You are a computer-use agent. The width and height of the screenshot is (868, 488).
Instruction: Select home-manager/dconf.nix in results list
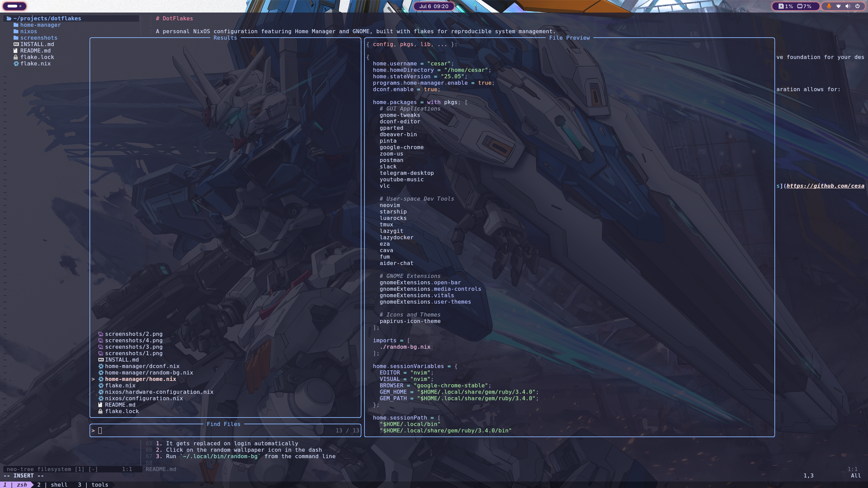click(x=142, y=366)
